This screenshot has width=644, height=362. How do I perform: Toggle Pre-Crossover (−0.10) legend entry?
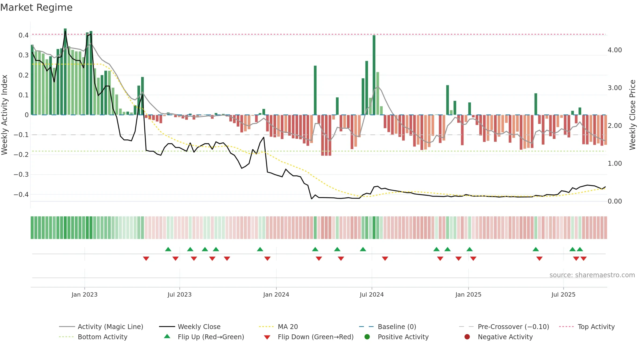click(x=504, y=327)
